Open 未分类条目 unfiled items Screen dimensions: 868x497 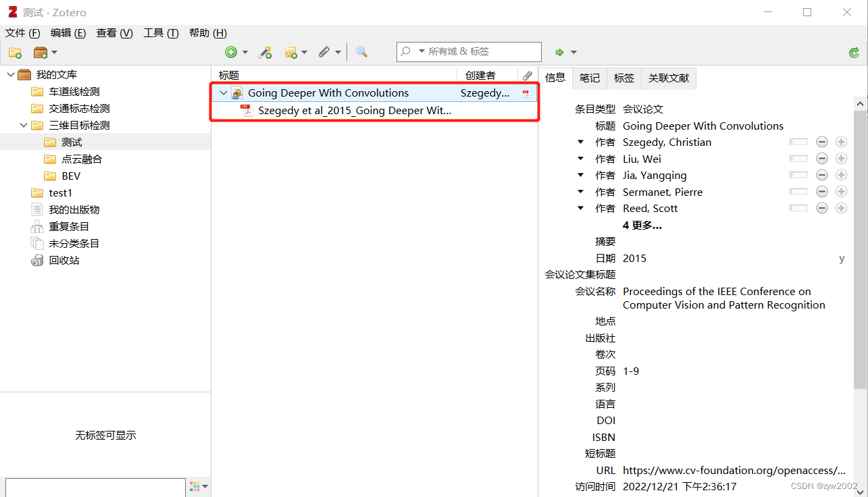74,244
